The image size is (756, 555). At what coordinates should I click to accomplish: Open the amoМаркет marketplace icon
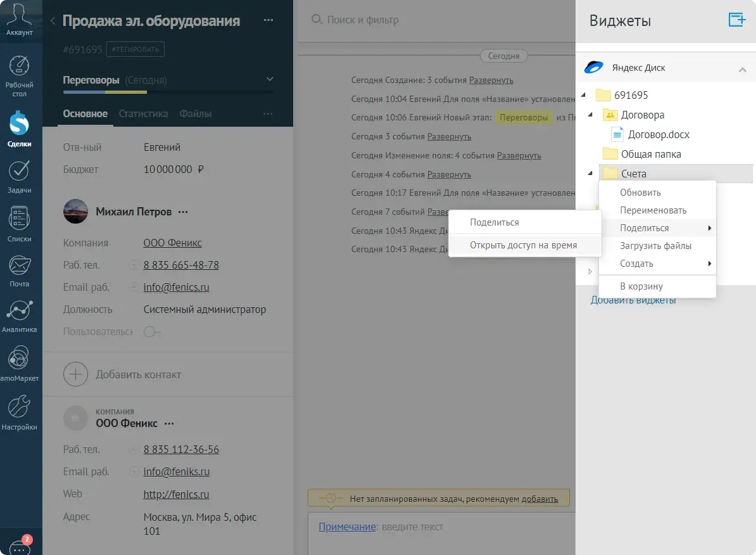[19, 364]
